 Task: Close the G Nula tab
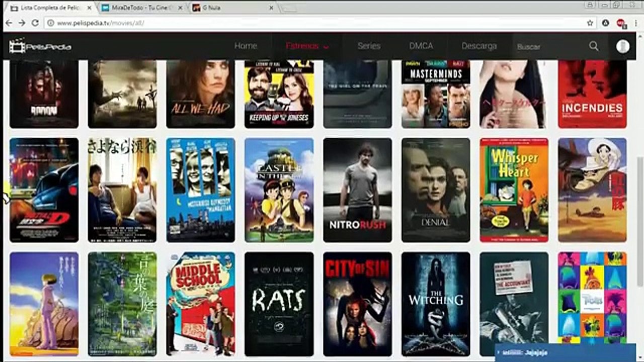pos(271,9)
